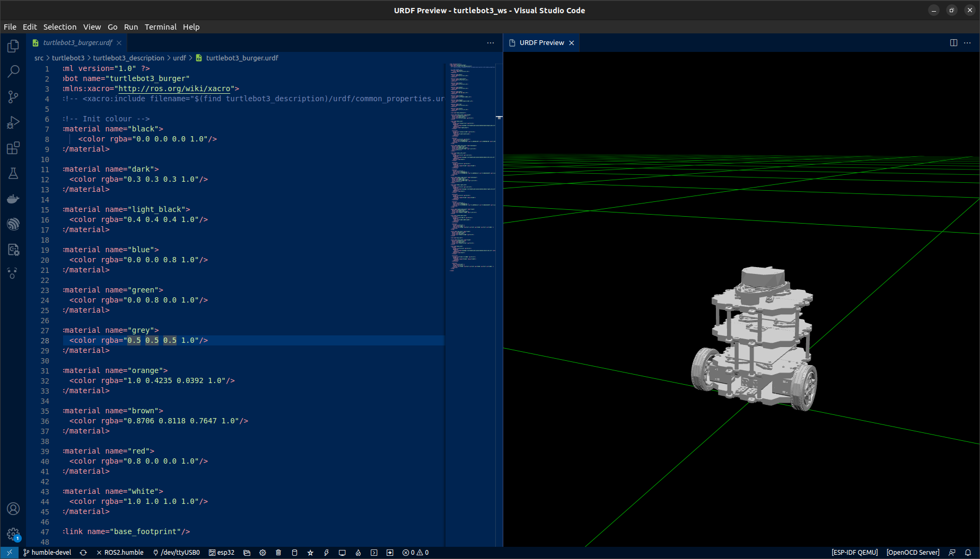Image resolution: width=980 pixels, height=559 pixels.
Task: Open the Selection menu
Action: (60, 27)
